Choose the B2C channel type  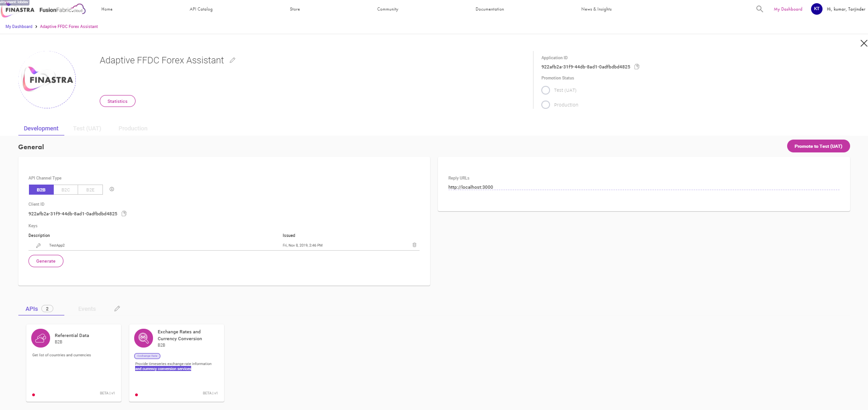click(66, 190)
